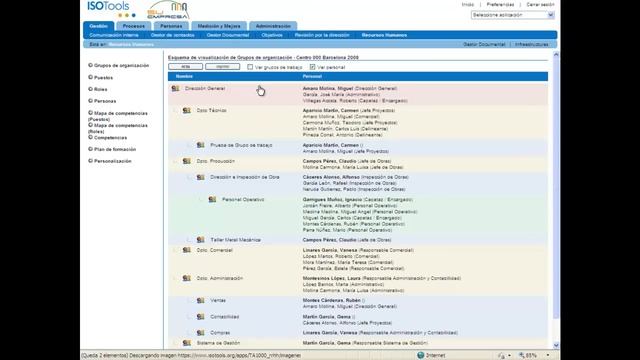Screen dimensions: 640x360
Task: Collapse the Dpto. Comercial tree node
Action: point(176,250)
